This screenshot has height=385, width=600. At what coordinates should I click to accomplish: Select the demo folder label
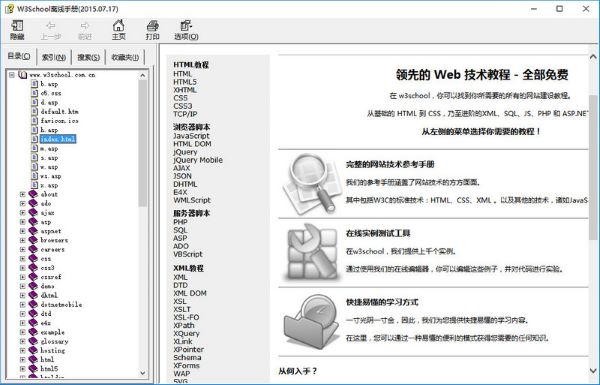pos(47,286)
